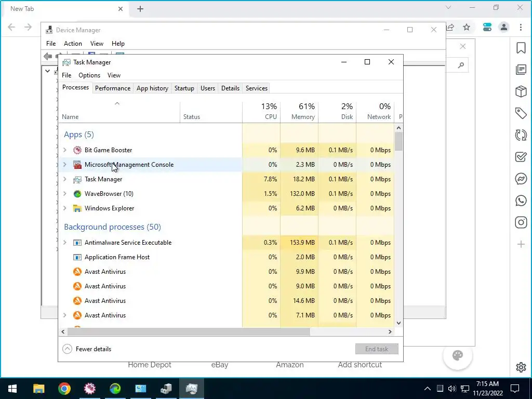Click the End task button
The height and width of the screenshot is (399, 532).
377,349
